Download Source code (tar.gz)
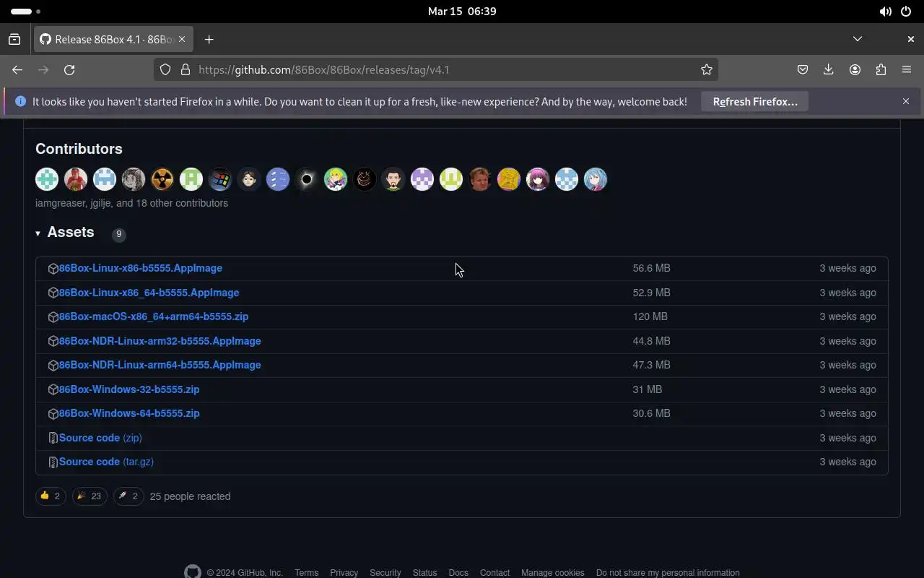The height and width of the screenshot is (578, 924). [106, 462]
